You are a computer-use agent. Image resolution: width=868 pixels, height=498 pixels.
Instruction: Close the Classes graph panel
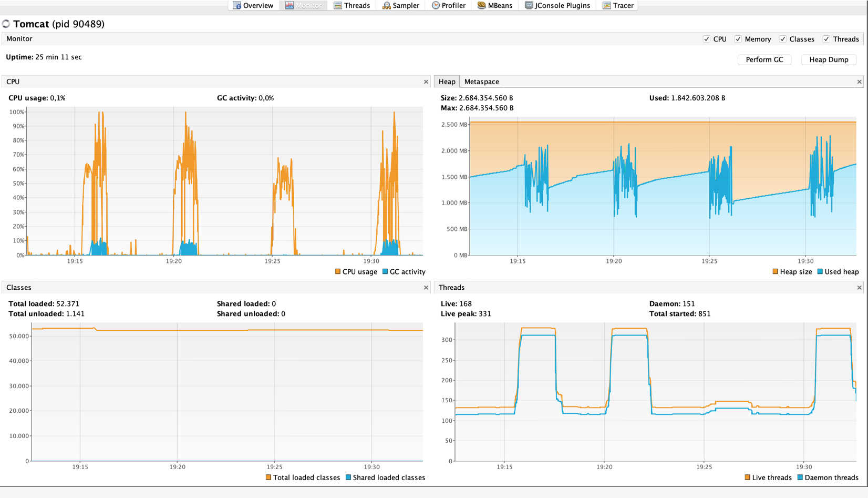click(426, 288)
